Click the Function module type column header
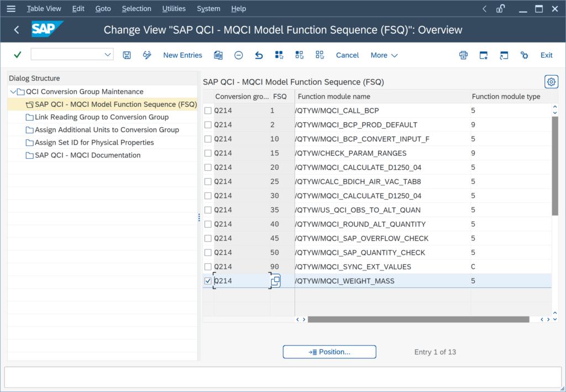The height and width of the screenshot is (392, 566). coord(511,96)
